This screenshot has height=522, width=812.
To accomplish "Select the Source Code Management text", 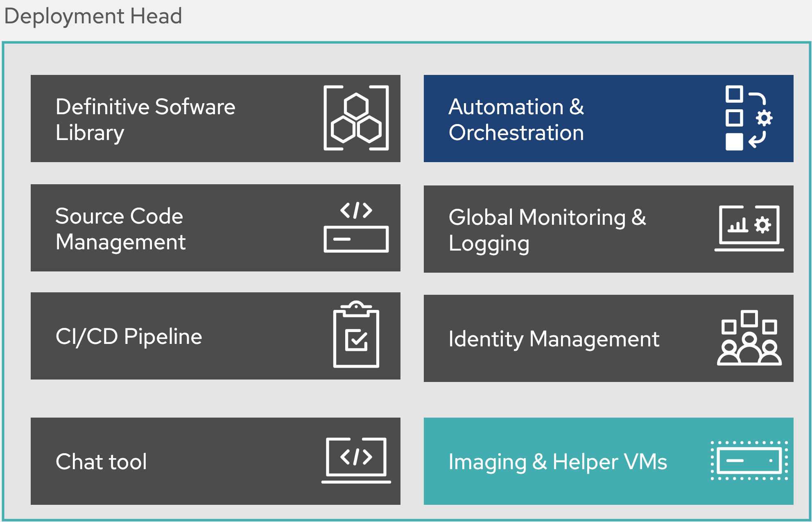I will pos(120,228).
